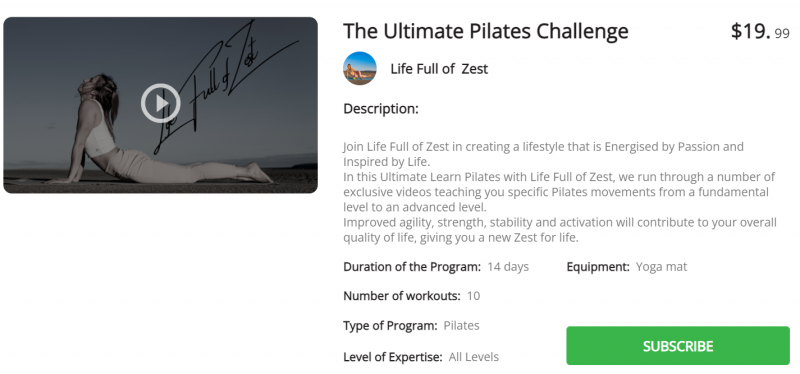Click the $19.99 price

(760, 32)
